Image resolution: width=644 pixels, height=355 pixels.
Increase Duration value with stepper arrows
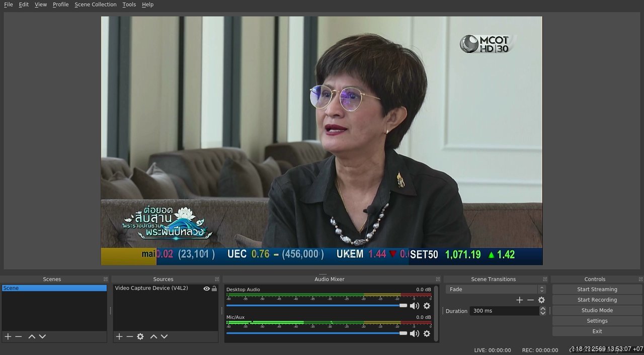tap(542, 309)
